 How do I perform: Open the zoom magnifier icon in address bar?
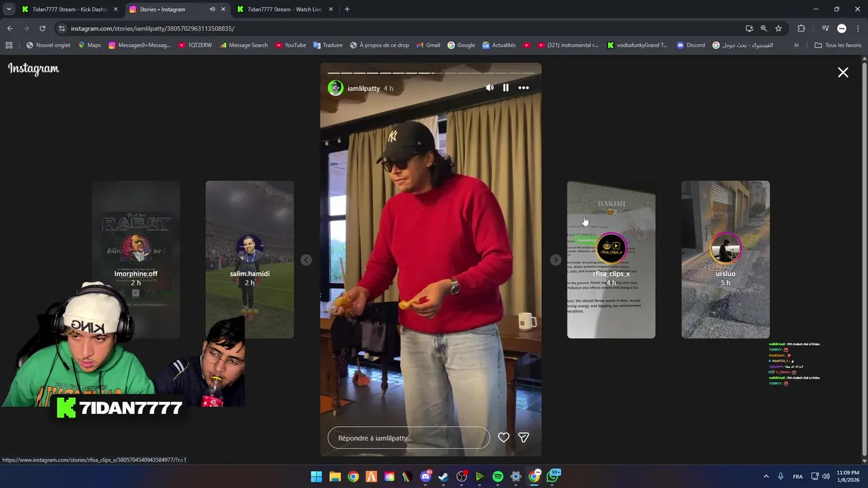click(x=764, y=28)
